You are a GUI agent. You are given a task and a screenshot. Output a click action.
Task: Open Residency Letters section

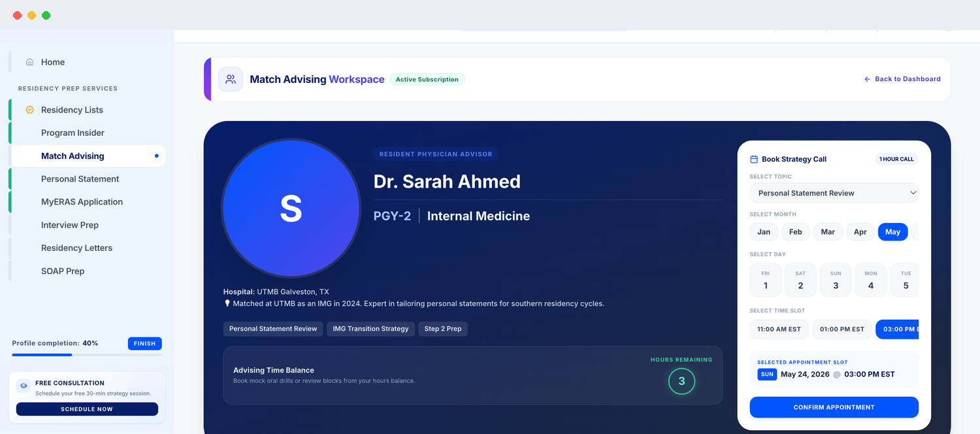[x=87, y=248]
